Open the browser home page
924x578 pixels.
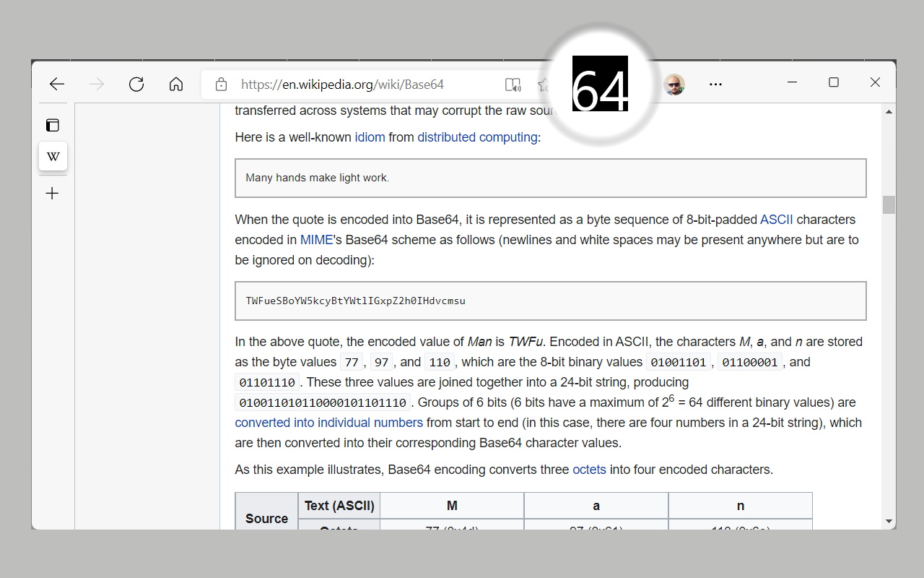[x=176, y=85]
